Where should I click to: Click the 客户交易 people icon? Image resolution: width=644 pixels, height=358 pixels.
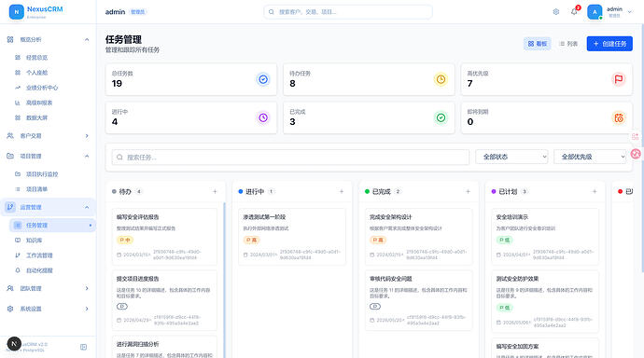click(10, 136)
